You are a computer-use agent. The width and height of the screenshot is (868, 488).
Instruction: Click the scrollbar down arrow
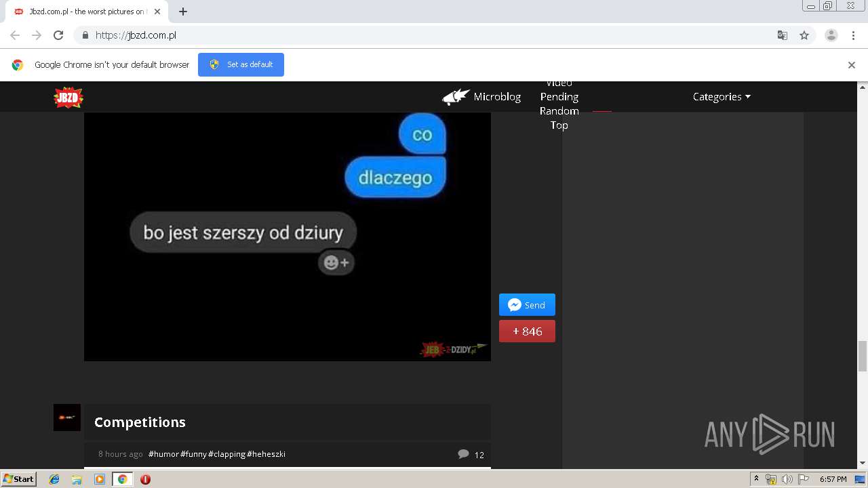tap(863, 464)
